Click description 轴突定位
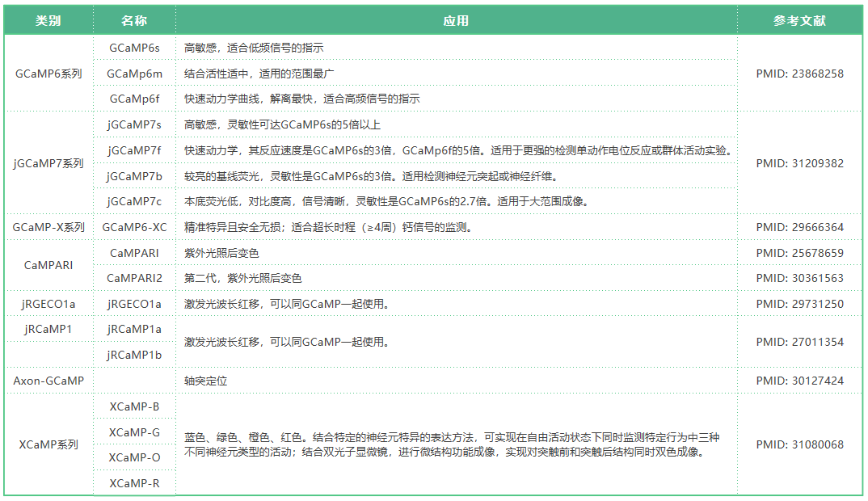This screenshot has height=501, width=868. tap(205, 381)
